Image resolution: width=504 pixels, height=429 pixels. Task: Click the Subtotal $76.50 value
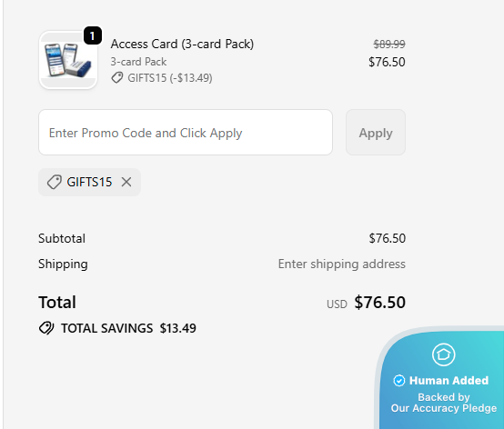click(x=388, y=238)
